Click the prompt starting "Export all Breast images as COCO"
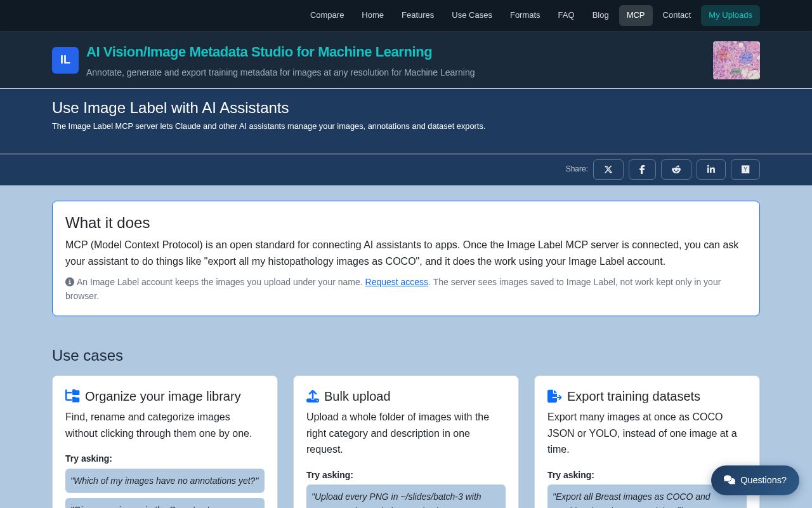Screen dimensions: 812x508 pos(647,497)
